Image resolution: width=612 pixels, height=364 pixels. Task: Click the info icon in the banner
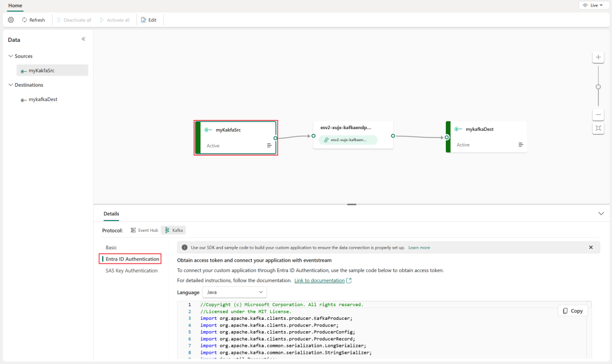(185, 247)
